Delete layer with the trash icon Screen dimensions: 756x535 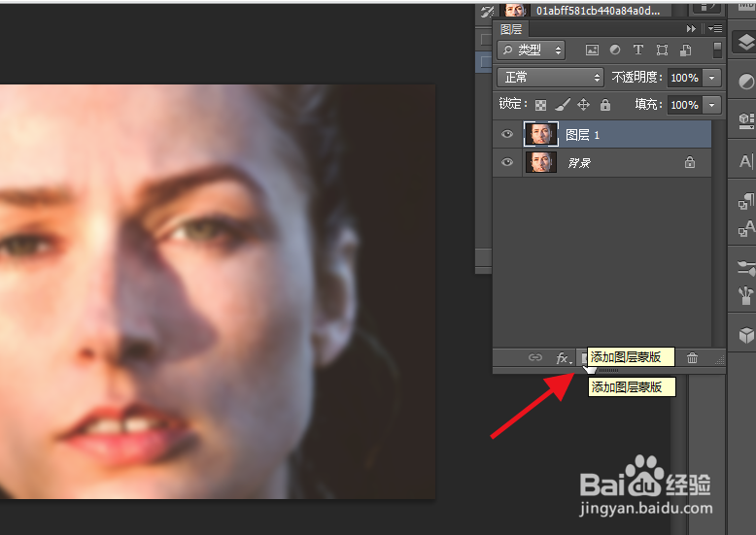point(693,357)
